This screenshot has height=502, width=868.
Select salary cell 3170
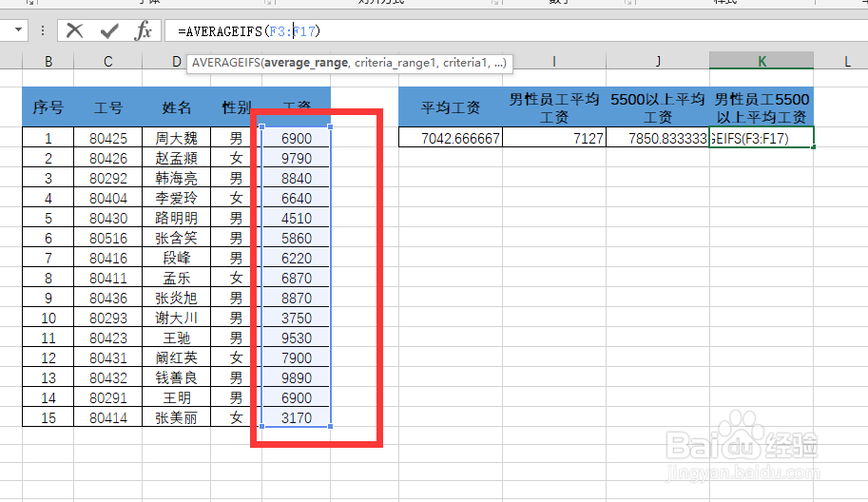(x=297, y=417)
